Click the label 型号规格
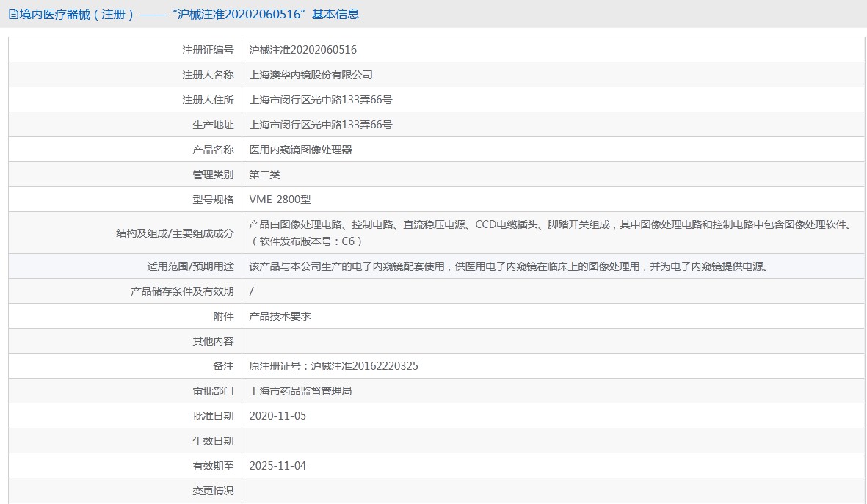 (213, 200)
